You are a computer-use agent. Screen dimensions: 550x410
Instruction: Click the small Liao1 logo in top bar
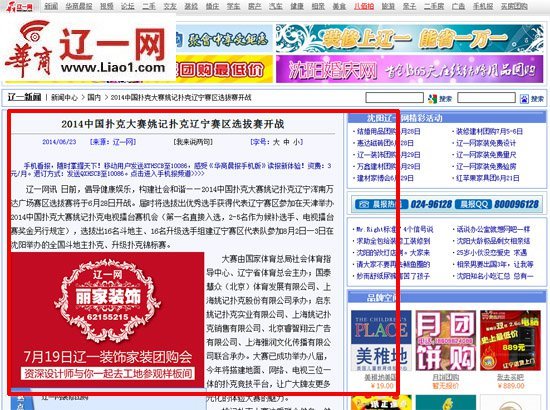[x=20, y=6]
